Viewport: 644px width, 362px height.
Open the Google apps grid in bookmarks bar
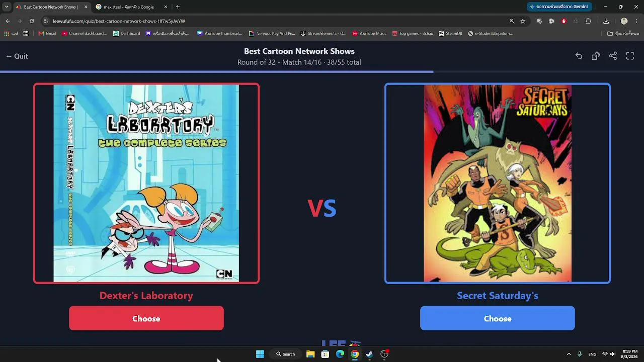point(26,34)
